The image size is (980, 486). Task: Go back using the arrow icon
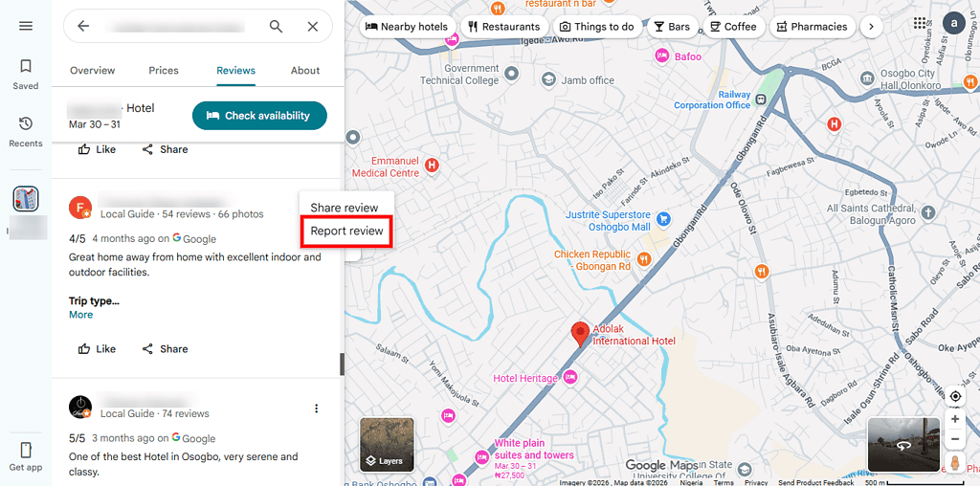click(x=83, y=27)
